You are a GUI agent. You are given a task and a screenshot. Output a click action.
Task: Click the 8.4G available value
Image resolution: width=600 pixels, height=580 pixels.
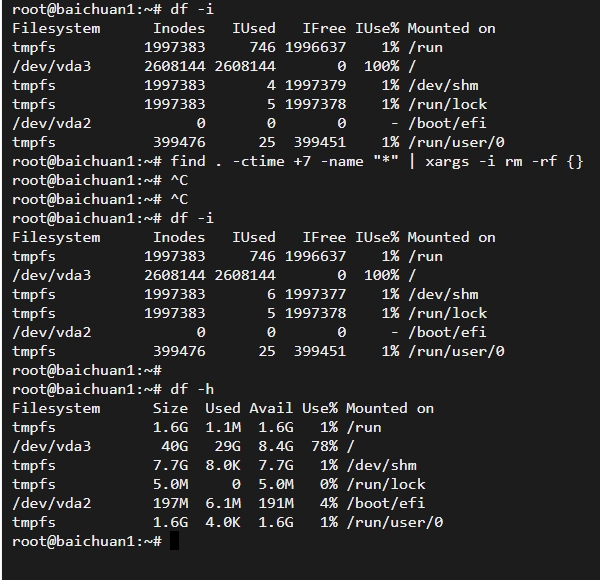click(x=276, y=446)
